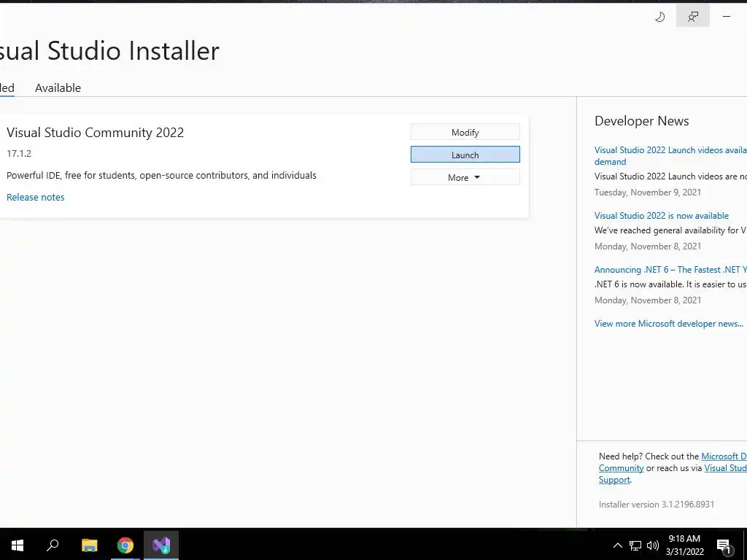Open the Windows Start menu
Image resolution: width=747 pixels, height=560 pixels.
coord(18,545)
